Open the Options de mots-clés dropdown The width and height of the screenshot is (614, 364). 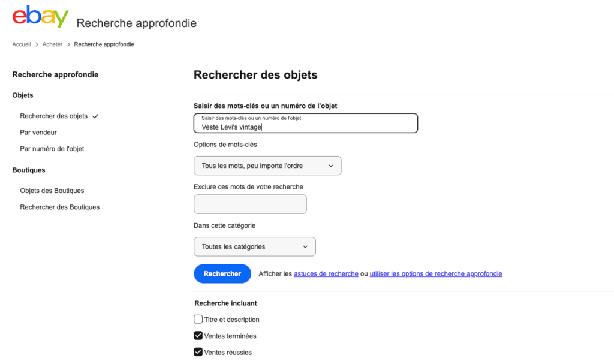[x=267, y=166]
